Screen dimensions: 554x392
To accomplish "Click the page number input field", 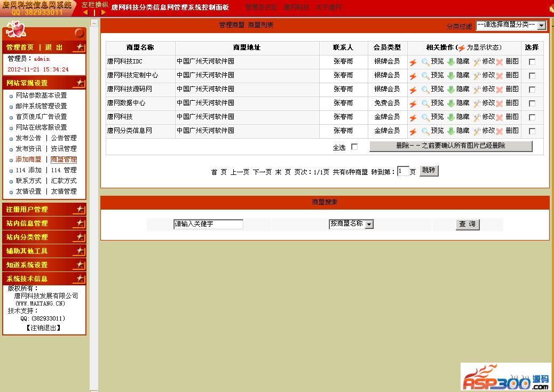I will (403, 171).
